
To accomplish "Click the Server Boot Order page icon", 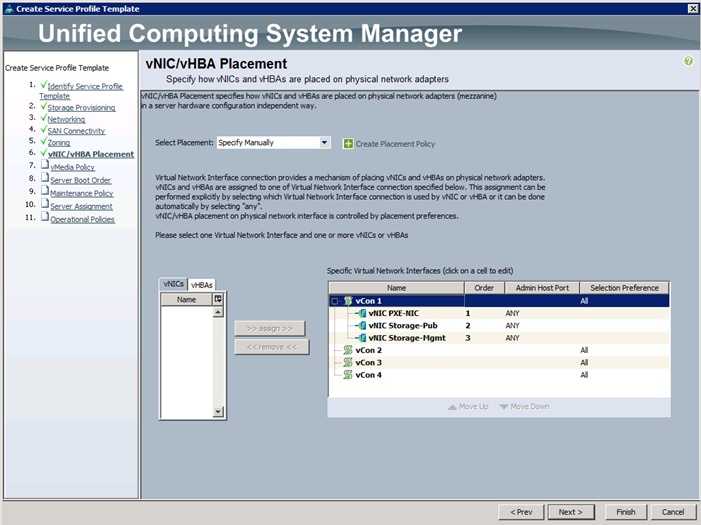I will 45,178.
